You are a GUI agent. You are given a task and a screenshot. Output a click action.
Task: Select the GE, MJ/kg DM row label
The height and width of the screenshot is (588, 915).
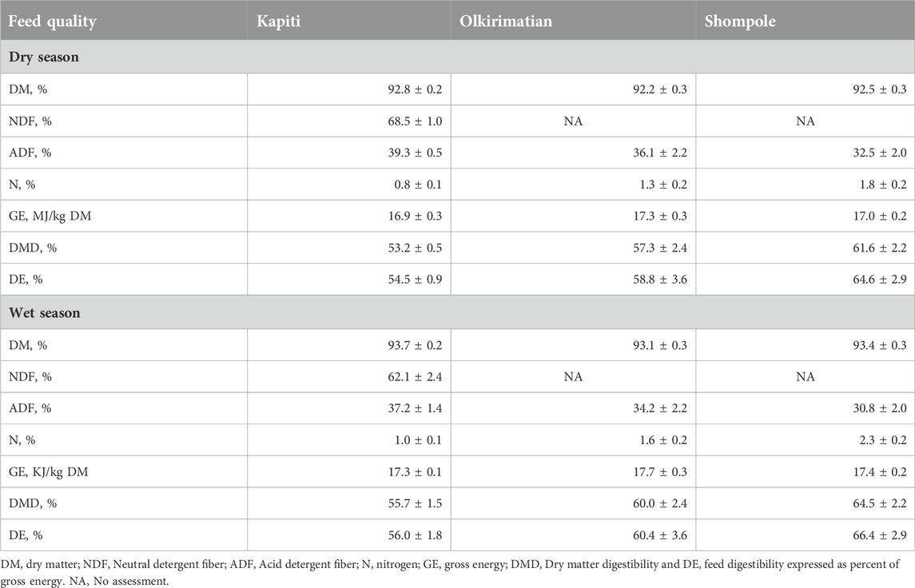click(x=50, y=217)
